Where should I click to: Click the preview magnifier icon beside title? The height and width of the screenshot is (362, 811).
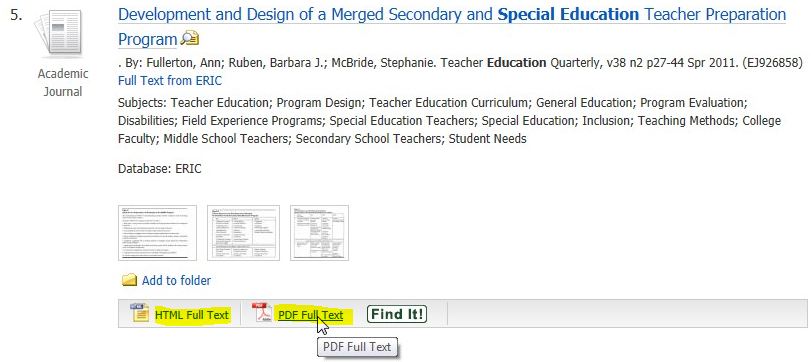pyautogui.click(x=189, y=39)
